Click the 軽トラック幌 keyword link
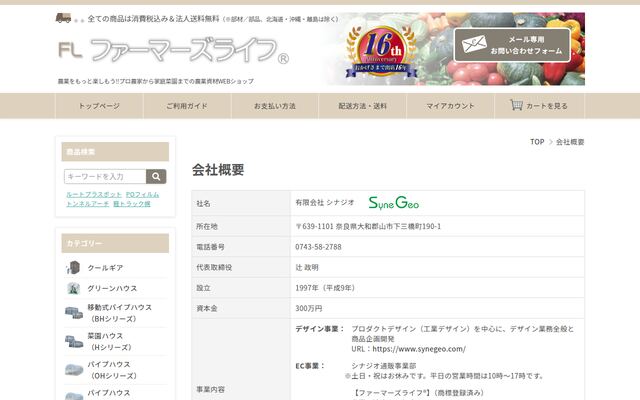640x400 pixels. click(132, 204)
